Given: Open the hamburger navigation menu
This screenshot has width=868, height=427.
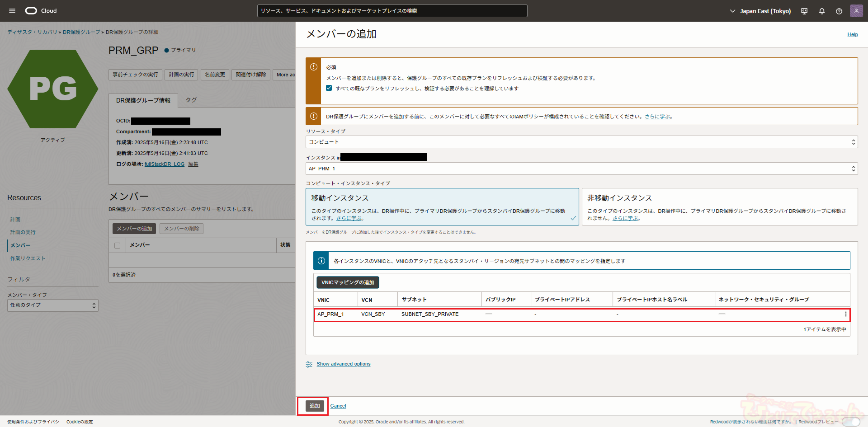Looking at the screenshot, I should tap(12, 11).
